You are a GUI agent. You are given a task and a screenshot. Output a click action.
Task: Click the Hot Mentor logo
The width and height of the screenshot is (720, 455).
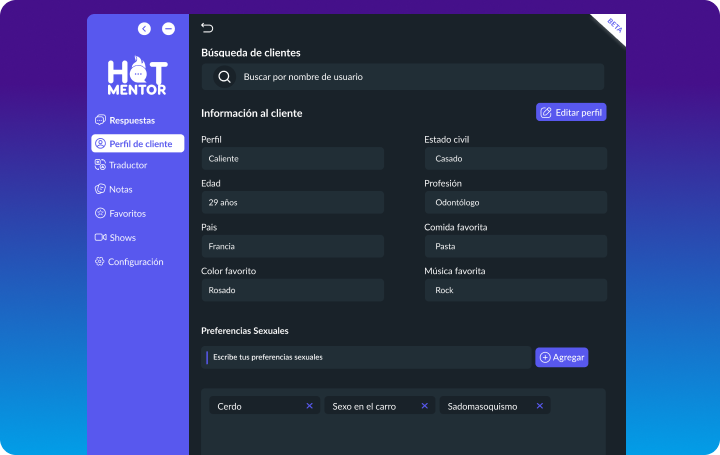click(x=137, y=76)
